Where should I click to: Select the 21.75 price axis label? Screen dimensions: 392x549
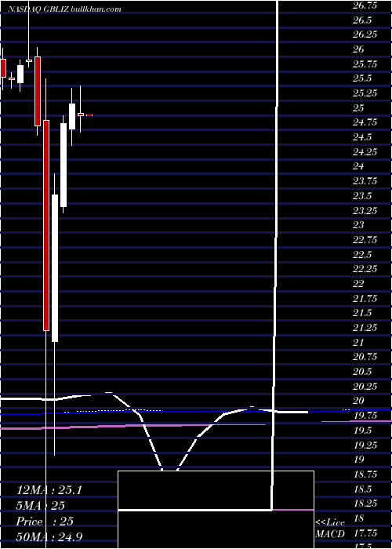[365, 299]
